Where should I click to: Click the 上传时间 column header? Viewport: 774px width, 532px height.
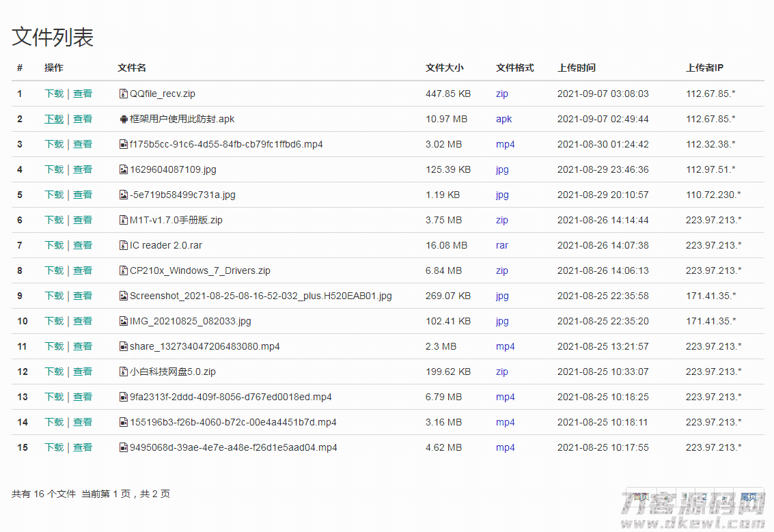[576, 68]
